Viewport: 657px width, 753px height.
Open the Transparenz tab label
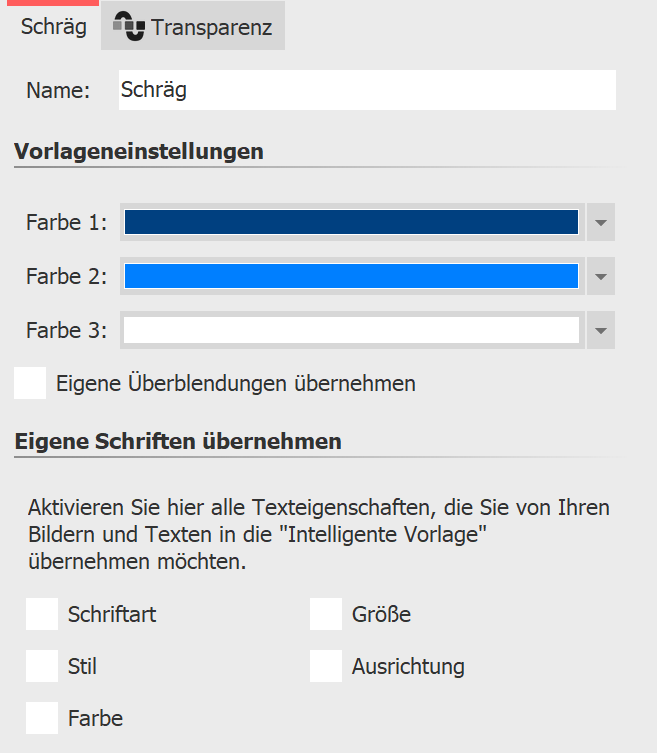(x=211, y=28)
